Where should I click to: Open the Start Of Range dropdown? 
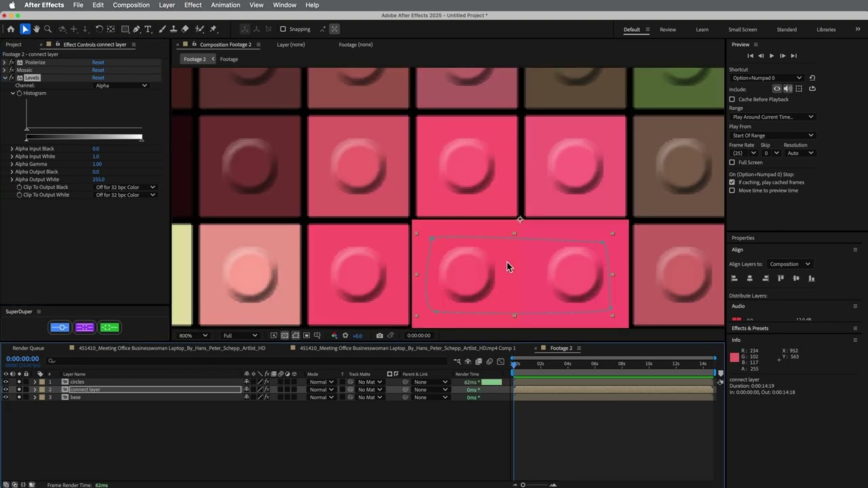tap(772, 136)
